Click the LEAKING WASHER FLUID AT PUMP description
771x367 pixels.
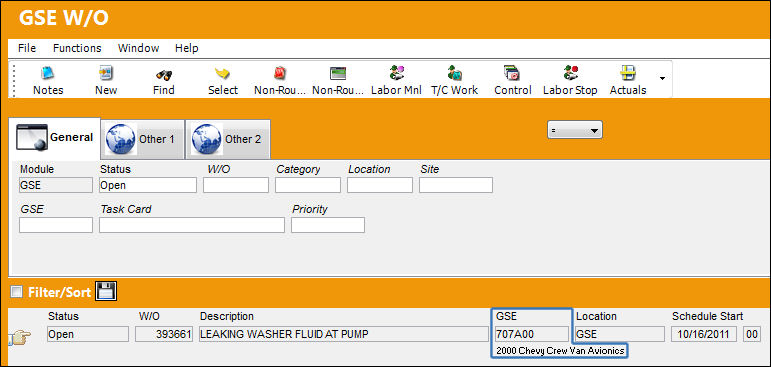(x=344, y=334)
